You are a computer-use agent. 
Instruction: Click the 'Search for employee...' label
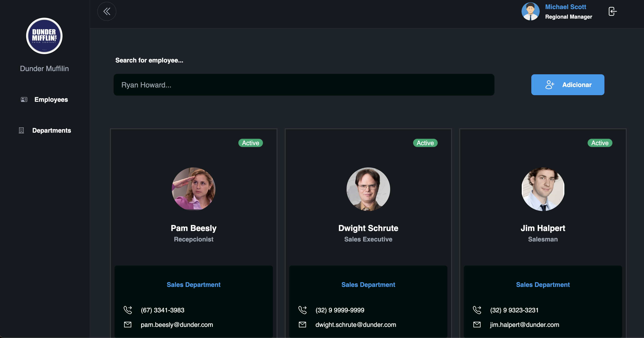[149, 60]
